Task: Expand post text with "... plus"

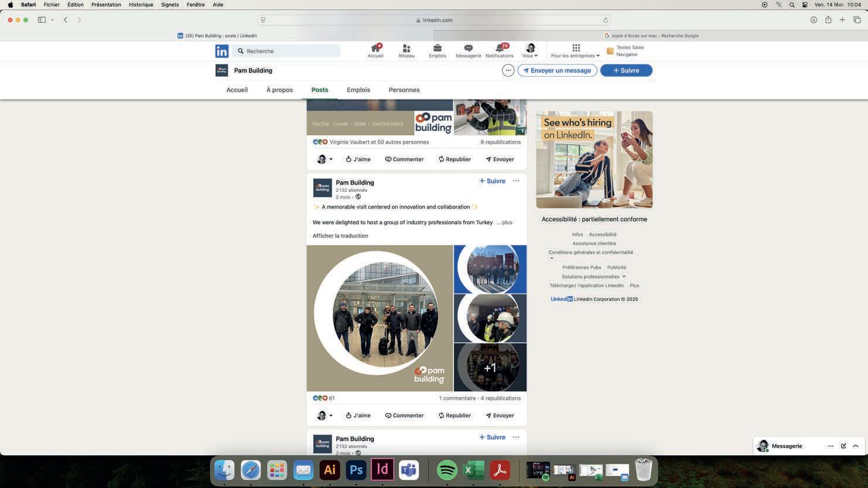Action: pos(504,222)
